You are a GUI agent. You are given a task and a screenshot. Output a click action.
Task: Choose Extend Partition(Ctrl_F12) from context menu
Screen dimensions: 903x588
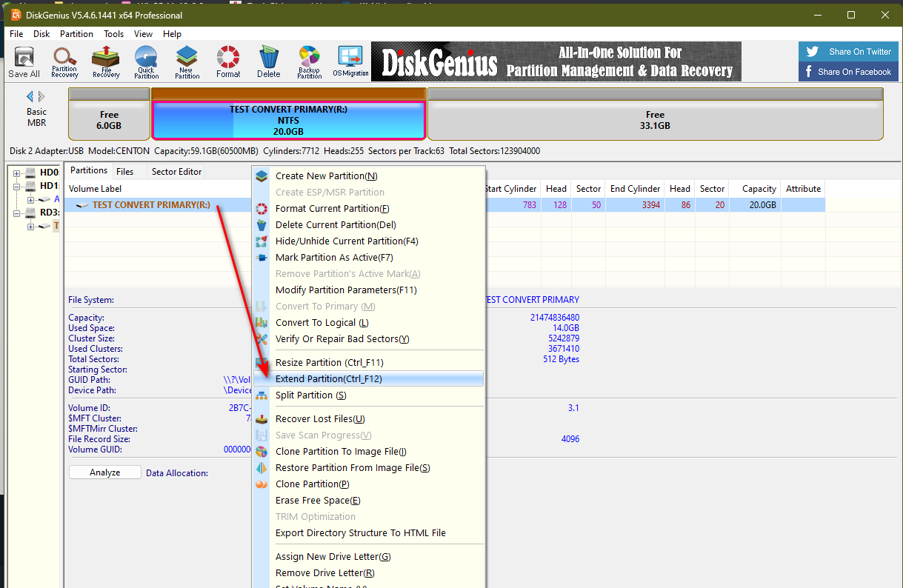coord(368,378)
